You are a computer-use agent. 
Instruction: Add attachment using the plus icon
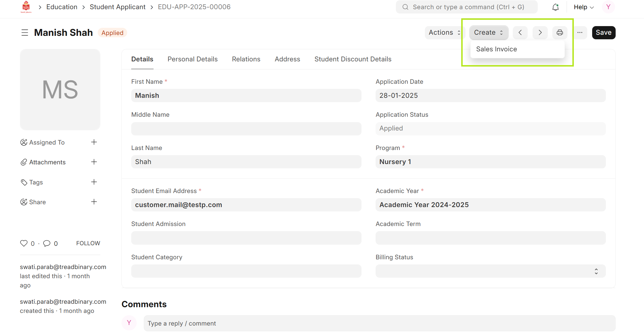pos(94,162)
